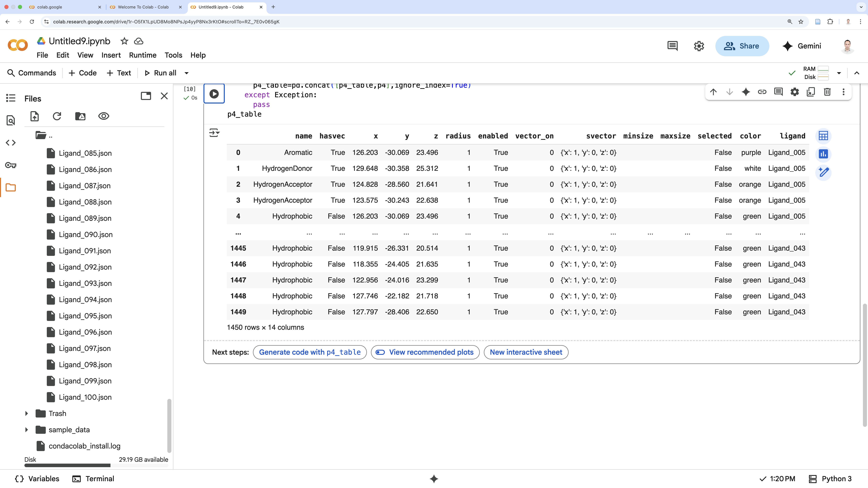Open the chart suggestion icon beside table
The image size is (868, 488).
[823, 154]
